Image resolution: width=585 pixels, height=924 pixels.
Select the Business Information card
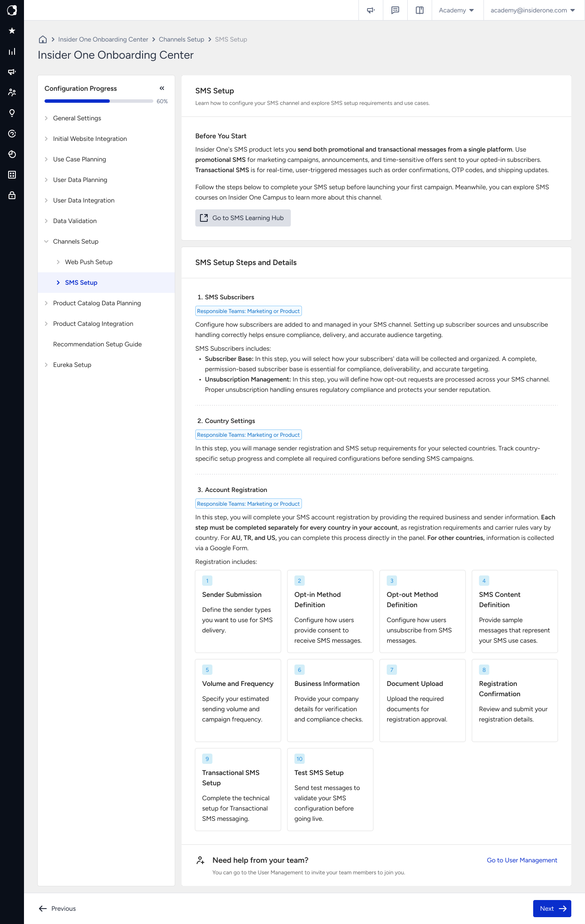pos(330,700)
